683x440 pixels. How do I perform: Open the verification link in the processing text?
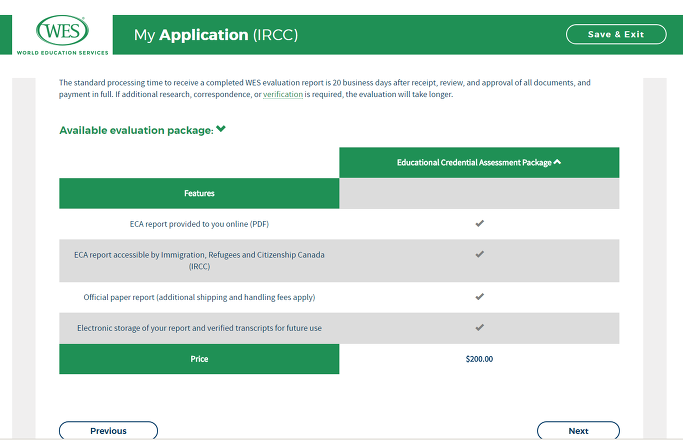pyautogui.click(x=283, y=94)
